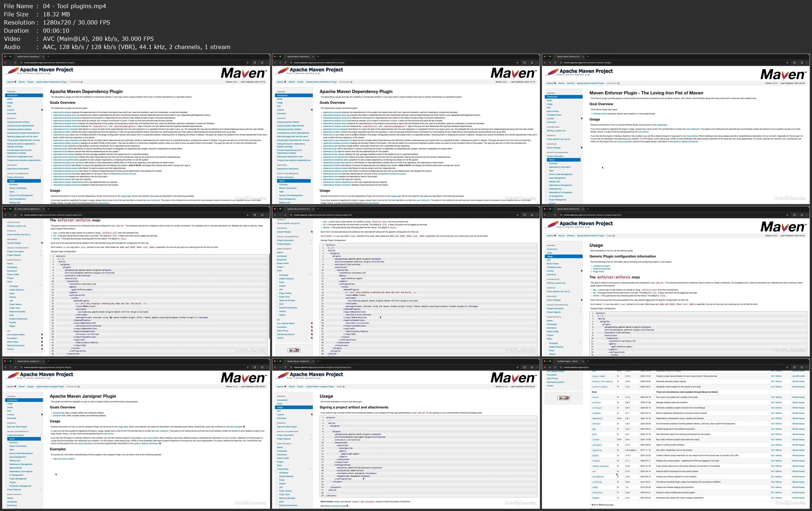This screenshot has height=511, width=812.
Task: Click Sign and verify a project under Examples heading
Action: tap(64, 459)
